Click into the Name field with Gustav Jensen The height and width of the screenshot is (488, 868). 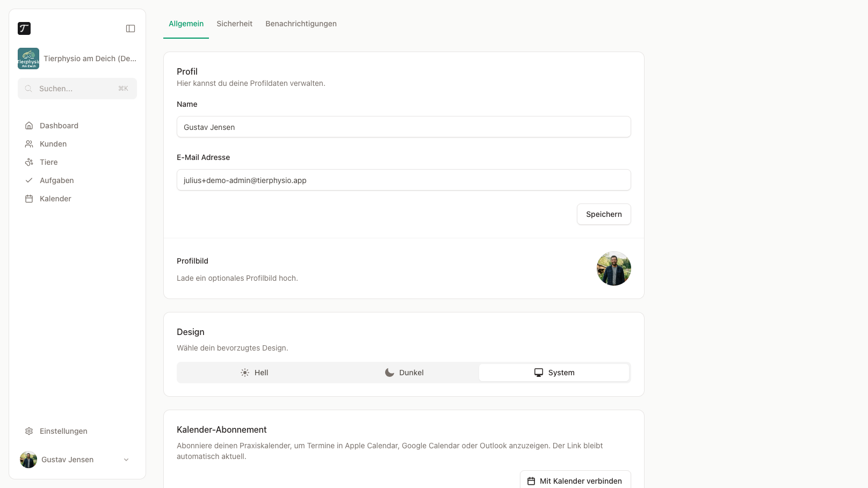pyautogui.click(x=404, y=127)
